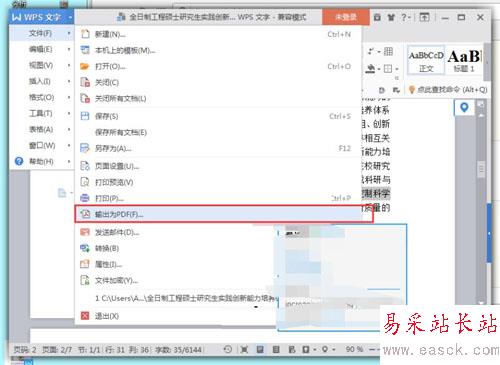Click 页面: 2/7 in status bar
This screenshot has height=365, width=500.
click(x=57, y=350)
